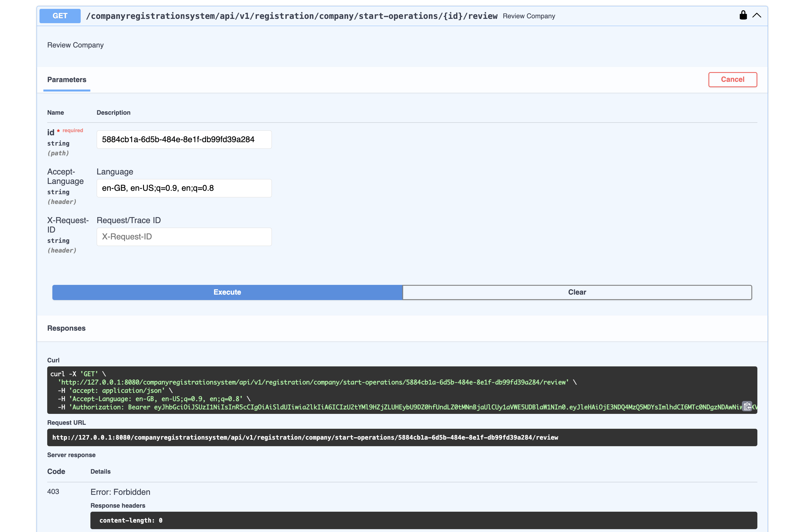Click the id path parameter field

pyautogui.click(x=184, y=140)
